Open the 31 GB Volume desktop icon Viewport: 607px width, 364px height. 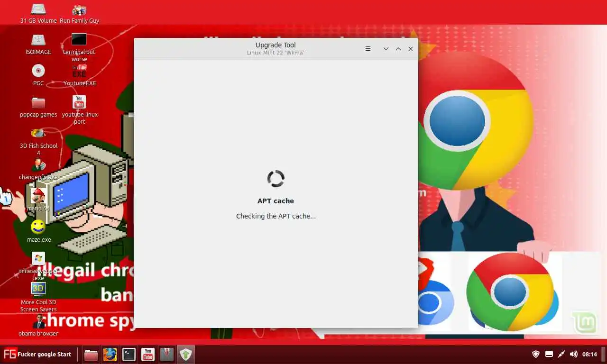click(38, 13)
